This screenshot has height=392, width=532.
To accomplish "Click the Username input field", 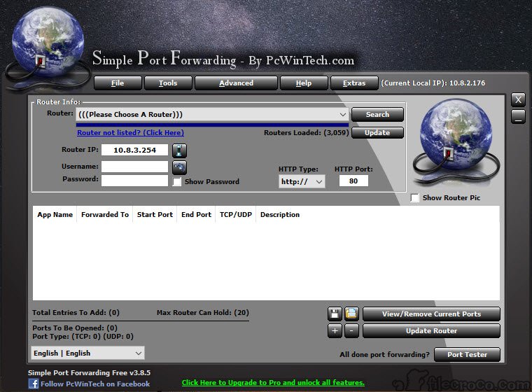I will pos(134,167).
